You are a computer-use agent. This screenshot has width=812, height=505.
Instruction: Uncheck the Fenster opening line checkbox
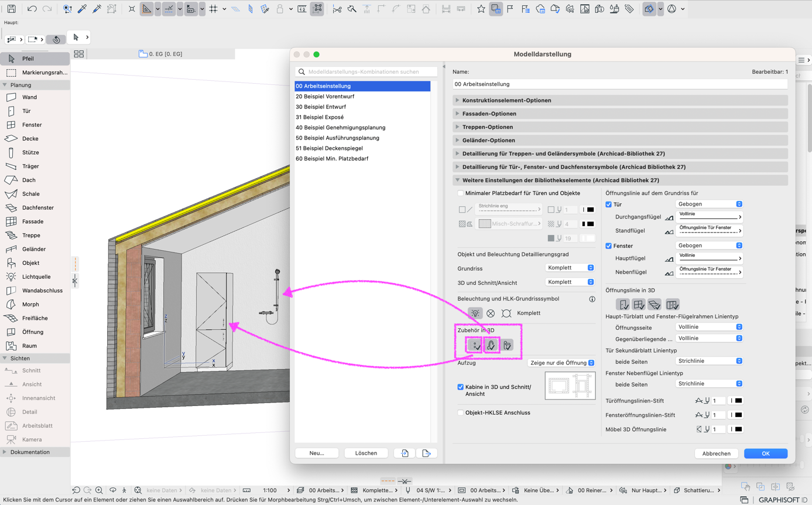(x=608, y=246)
